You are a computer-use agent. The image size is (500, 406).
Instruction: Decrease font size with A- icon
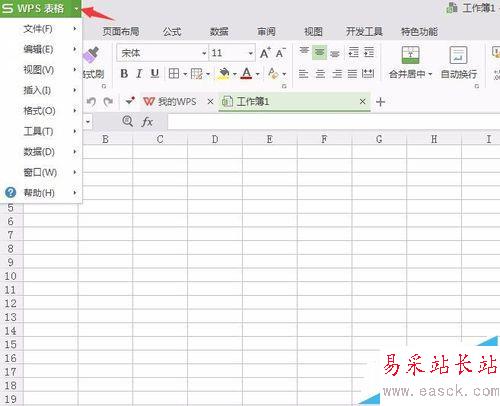280,53
